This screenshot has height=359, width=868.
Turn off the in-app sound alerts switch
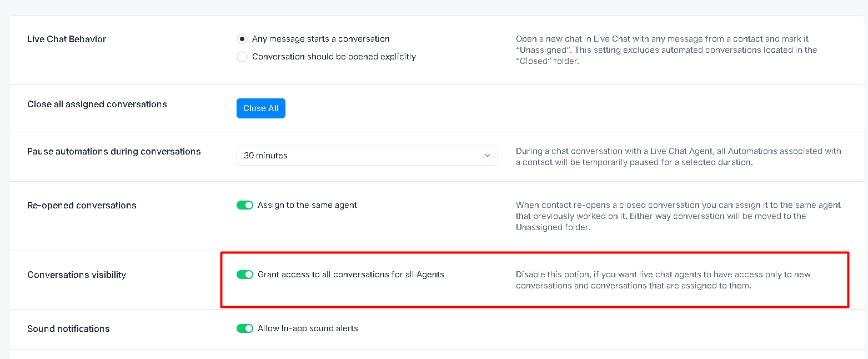coord(245,328)
